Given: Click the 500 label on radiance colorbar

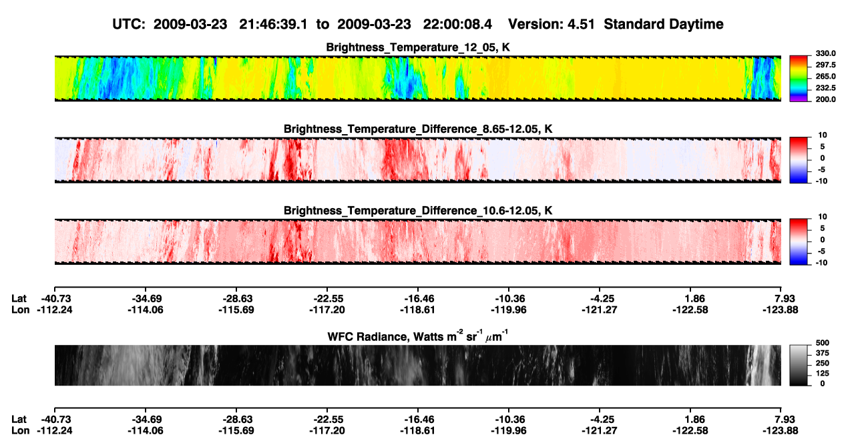Looking at the screenshot, I should 821,343.
